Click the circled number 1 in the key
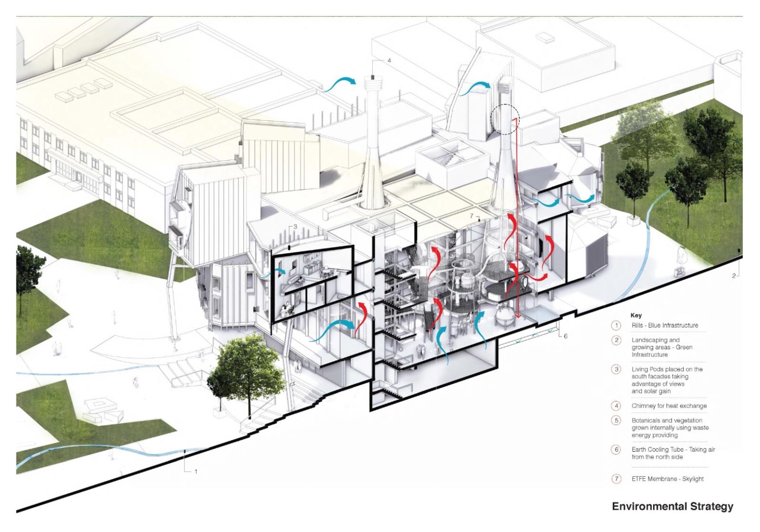760x532 pixels. (617, 325)
